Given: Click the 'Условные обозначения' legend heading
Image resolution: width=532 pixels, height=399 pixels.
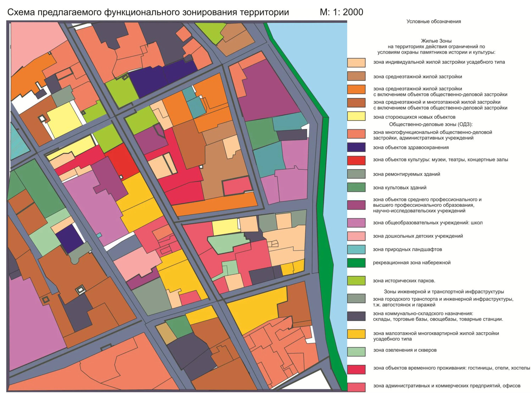Looking at the screenshot, I should (434, 21).
